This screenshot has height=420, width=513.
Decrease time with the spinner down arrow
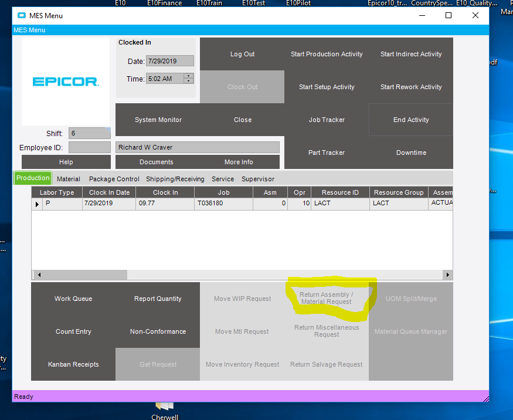pos(188,81)
